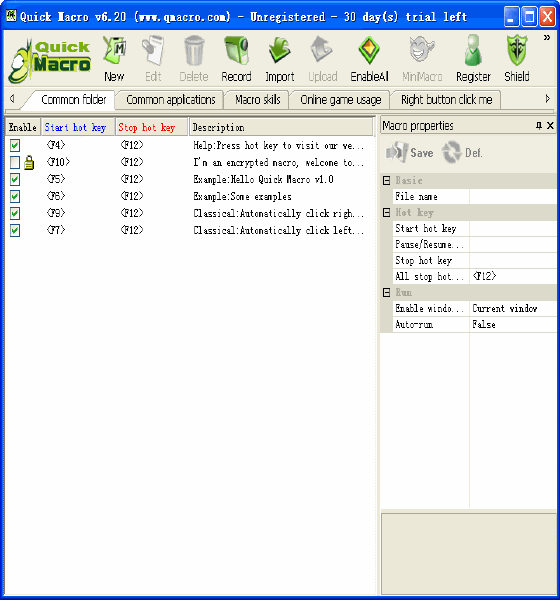
Task: Toggle the F6 Some examples checkbox
Action: pos(15,197)
